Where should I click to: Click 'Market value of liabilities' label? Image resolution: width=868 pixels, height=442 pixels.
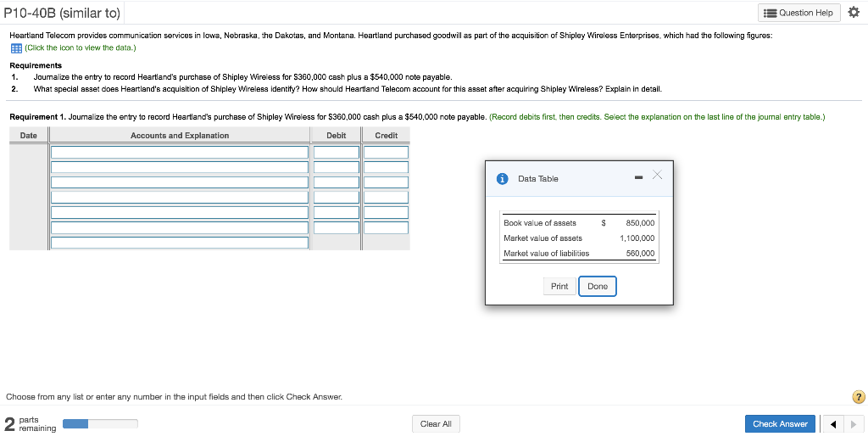[547, 254]
